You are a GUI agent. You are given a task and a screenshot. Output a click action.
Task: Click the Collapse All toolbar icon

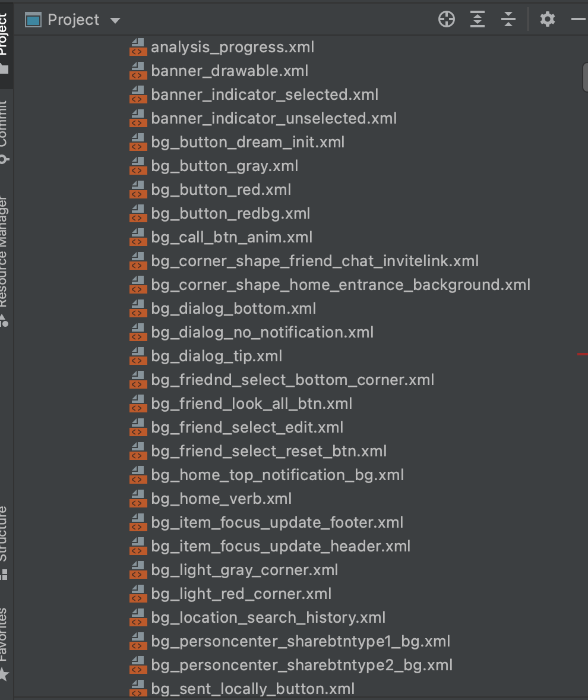tap(508, 19)
